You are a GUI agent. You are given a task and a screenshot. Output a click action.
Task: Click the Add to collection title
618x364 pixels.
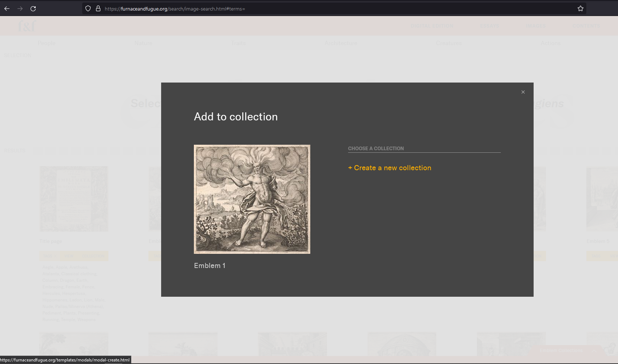point(236,117)
